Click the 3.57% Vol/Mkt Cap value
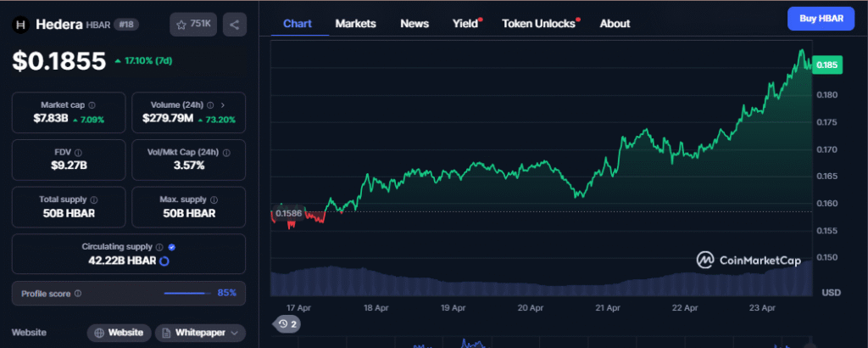Screen dimensions: 868x348 pos(189,166)
